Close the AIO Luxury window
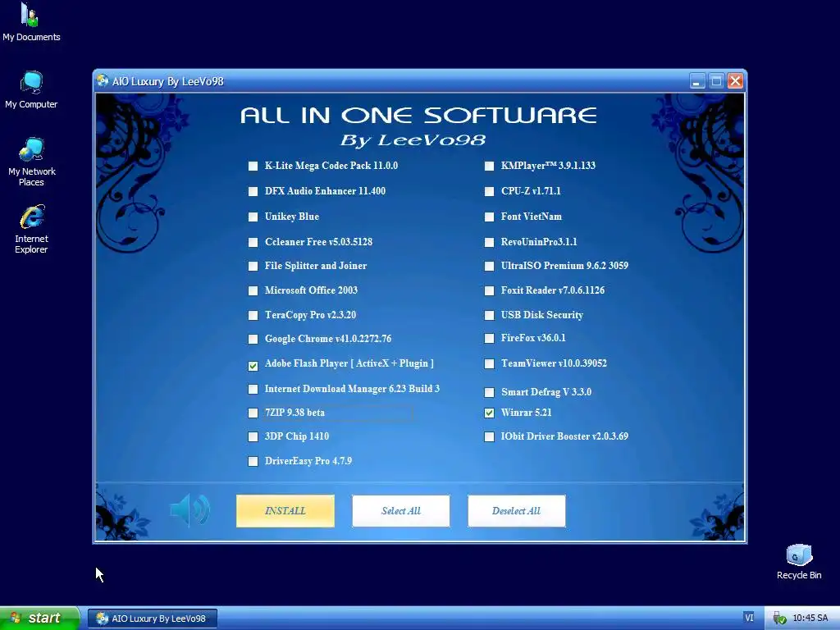This screenshot has width=840, height=630. pos(735,81)
